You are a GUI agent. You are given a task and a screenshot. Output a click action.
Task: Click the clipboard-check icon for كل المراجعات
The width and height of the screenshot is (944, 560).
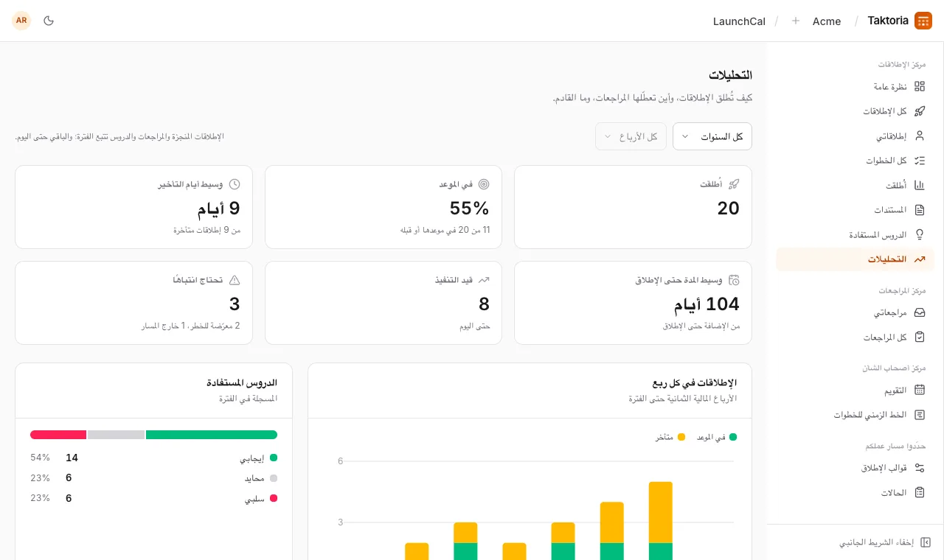(920, 337)
